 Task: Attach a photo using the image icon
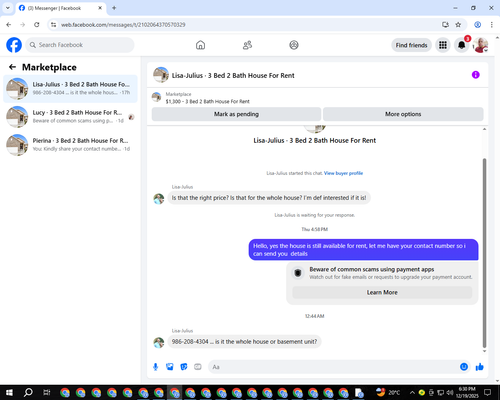coord(170,367)
